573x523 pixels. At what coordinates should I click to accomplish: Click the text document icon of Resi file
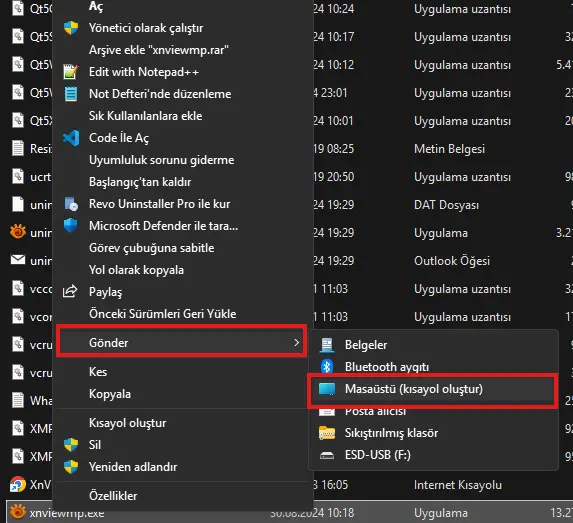18,148
